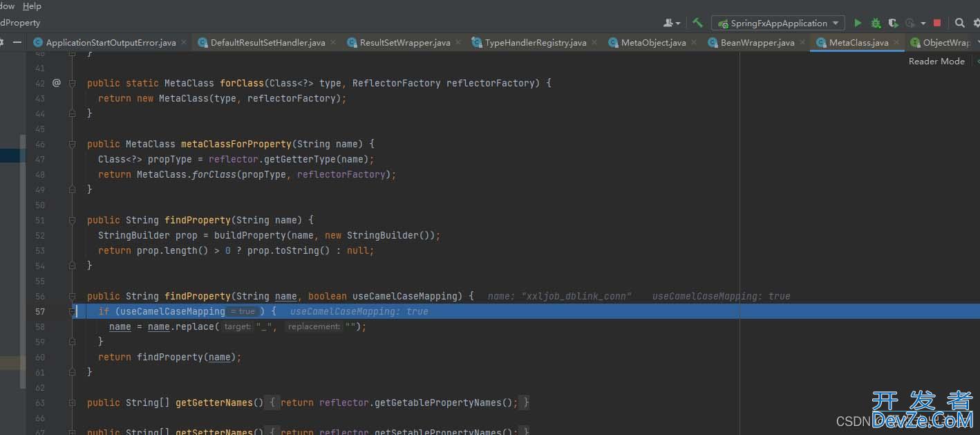Close the ApplicationStartOutputError.java tab
980x435 pixels.
[184, 42]
